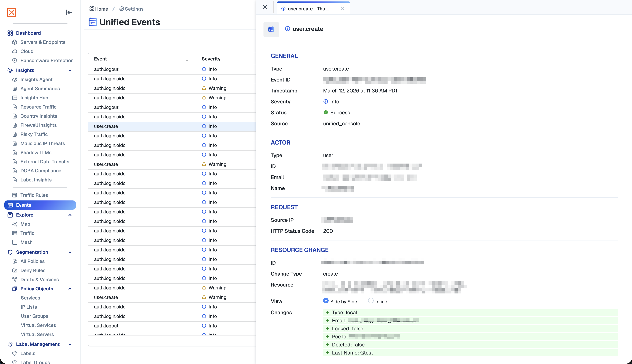This screenshot has width=632, height=364.
Task: Select the Side by Side view radio
Action: [x=326, y=301]
